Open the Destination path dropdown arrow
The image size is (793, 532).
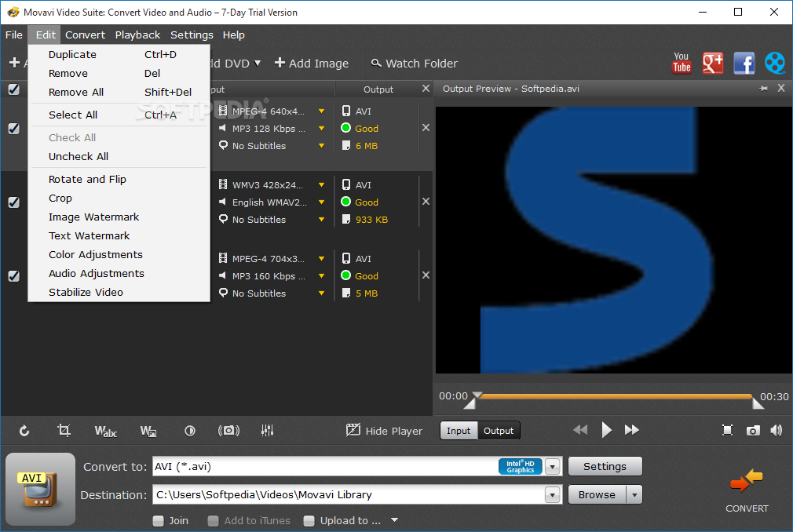[553, 494]
